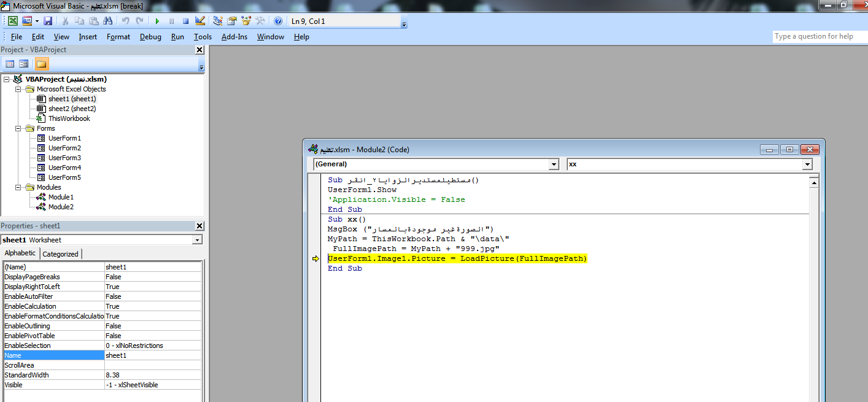Stop execution with the Reset square icon
This screenshot has width=868, height=402.
click(185, 21)
